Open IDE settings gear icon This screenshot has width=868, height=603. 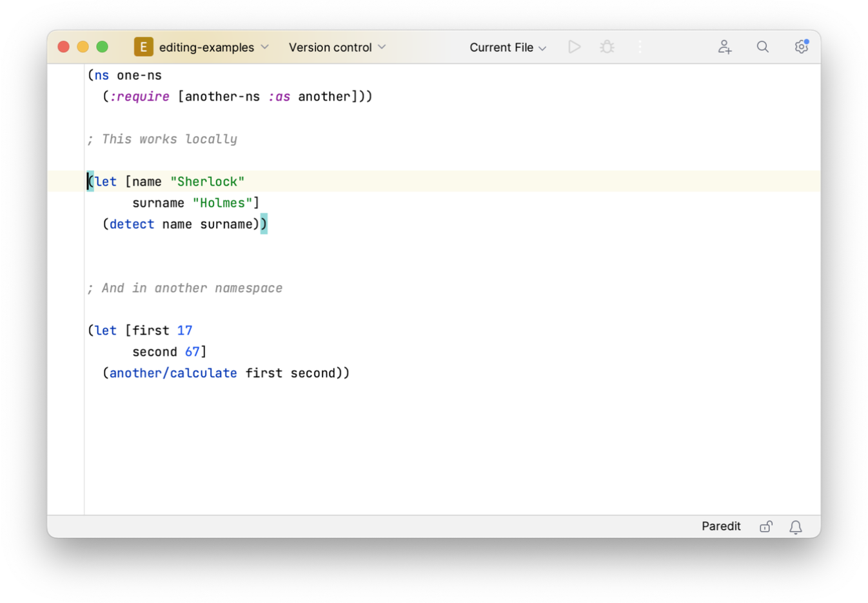point(801,47)
